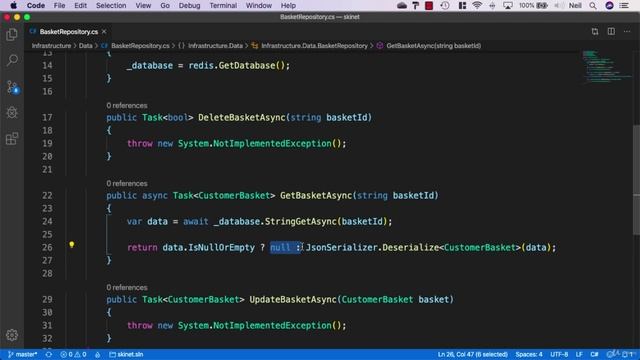Open the View menu
Screen dimensions: 640x360
(x=143, y=5)
